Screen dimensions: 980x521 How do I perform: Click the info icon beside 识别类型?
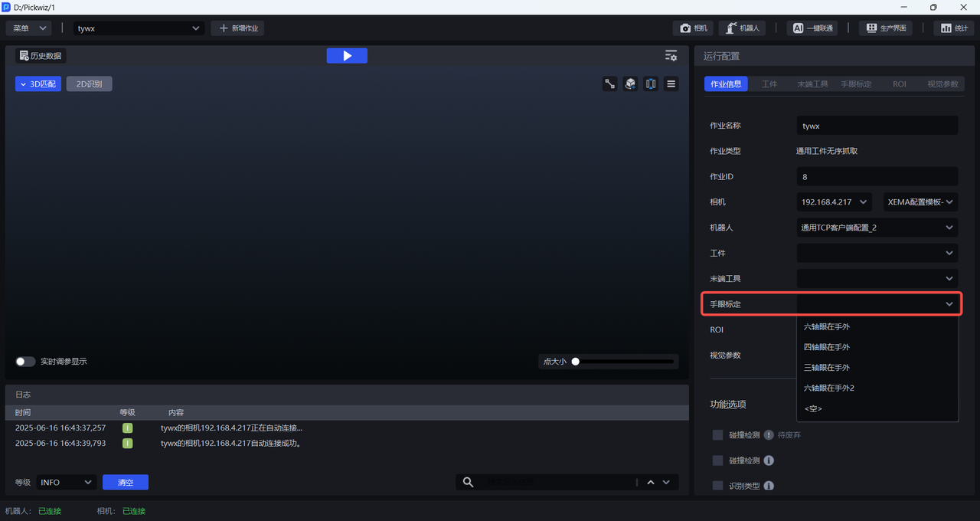[x=769, y=486]
